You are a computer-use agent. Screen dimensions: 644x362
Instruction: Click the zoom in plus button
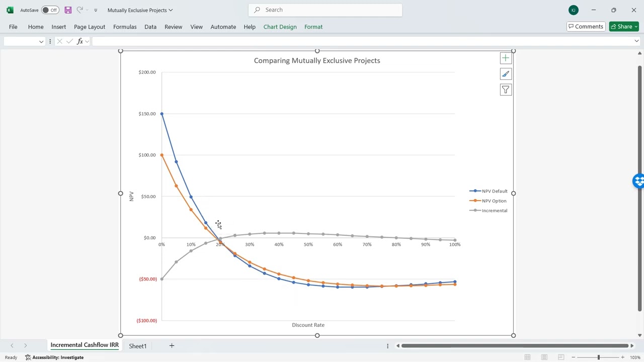[x=622, y=357]
